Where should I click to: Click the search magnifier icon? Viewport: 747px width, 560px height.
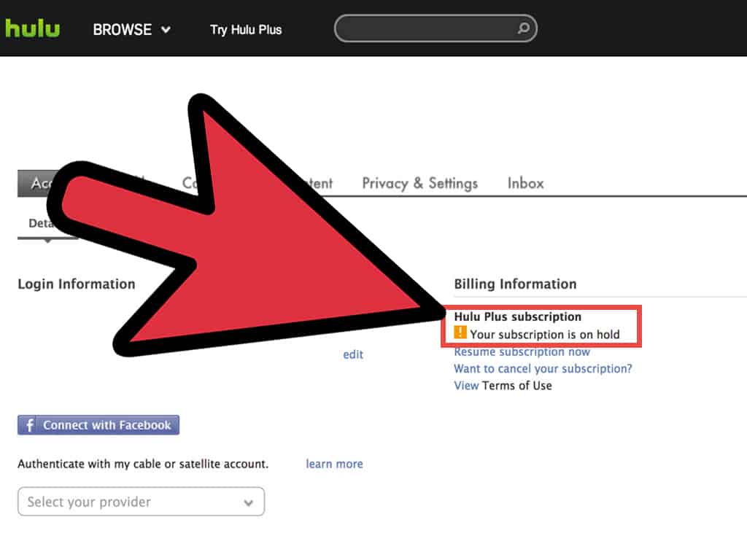point(523,28)
